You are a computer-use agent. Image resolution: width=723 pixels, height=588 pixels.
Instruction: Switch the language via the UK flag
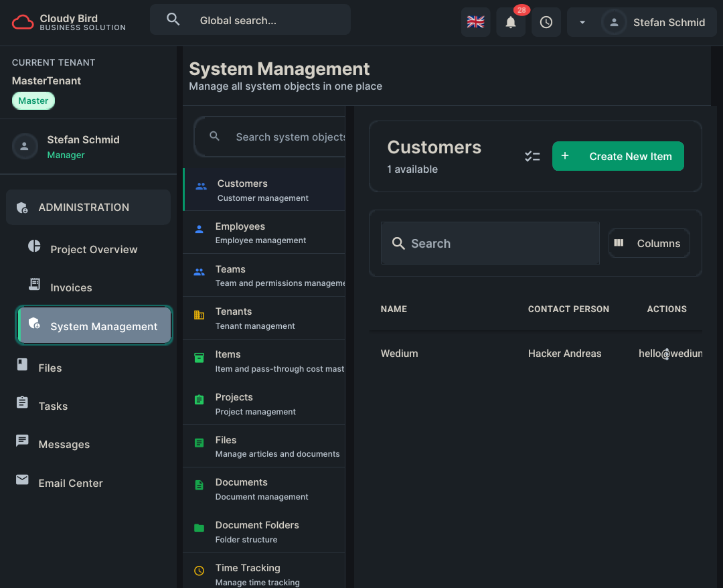[x=475, y=21]
